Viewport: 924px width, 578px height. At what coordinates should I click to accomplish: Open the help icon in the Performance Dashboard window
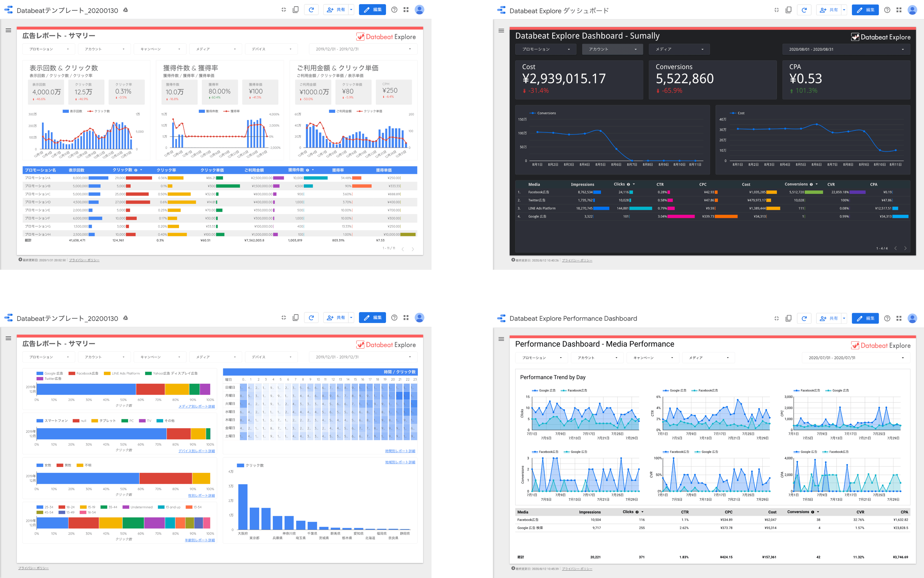point(887,318)
